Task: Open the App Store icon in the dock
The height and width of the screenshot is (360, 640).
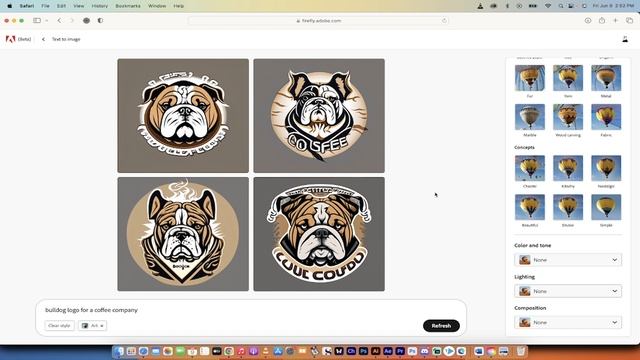Action: click(278, 351)
